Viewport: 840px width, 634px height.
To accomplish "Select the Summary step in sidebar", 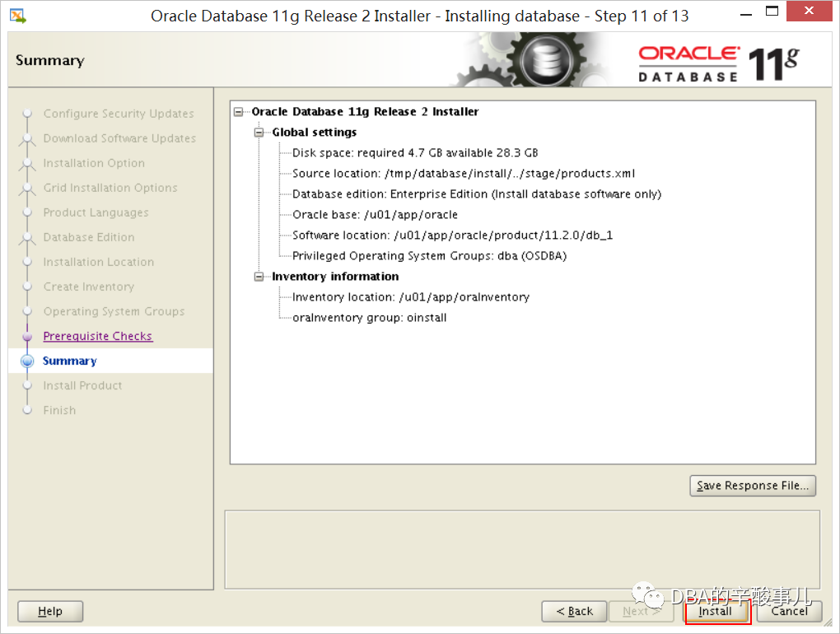I will click(x=70, y=361).
